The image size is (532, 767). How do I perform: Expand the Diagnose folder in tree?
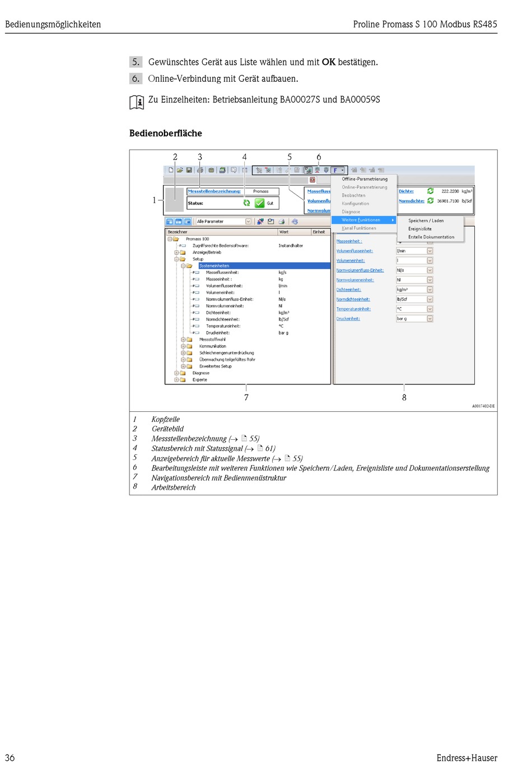tap(176, 373)
